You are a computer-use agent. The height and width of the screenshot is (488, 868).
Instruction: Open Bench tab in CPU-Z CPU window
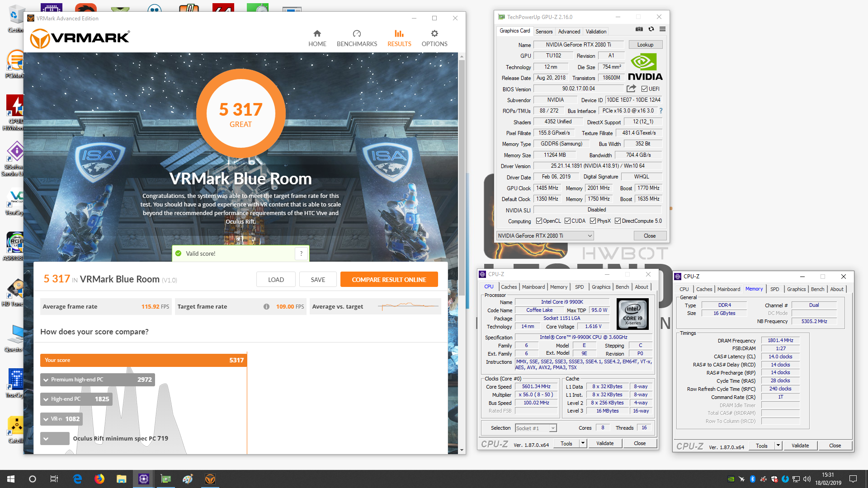[622, 287]
